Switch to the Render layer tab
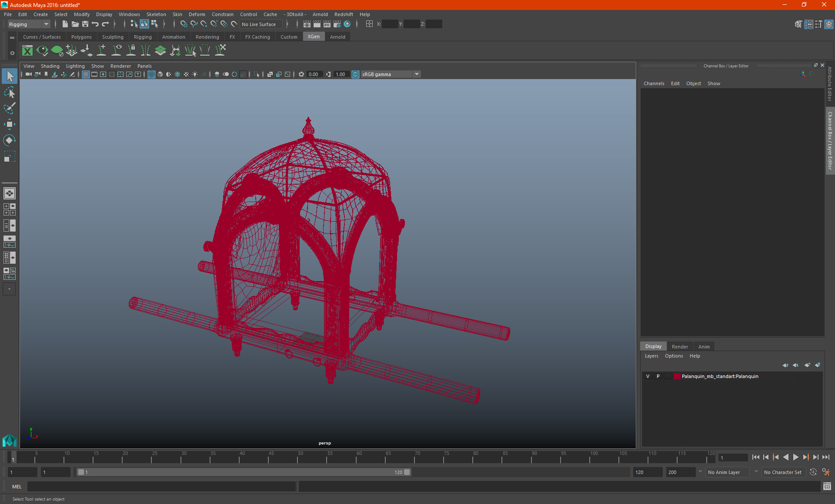The height and width of the screenshot is (504, 835). pyautogui.click(x=680, y=347)
